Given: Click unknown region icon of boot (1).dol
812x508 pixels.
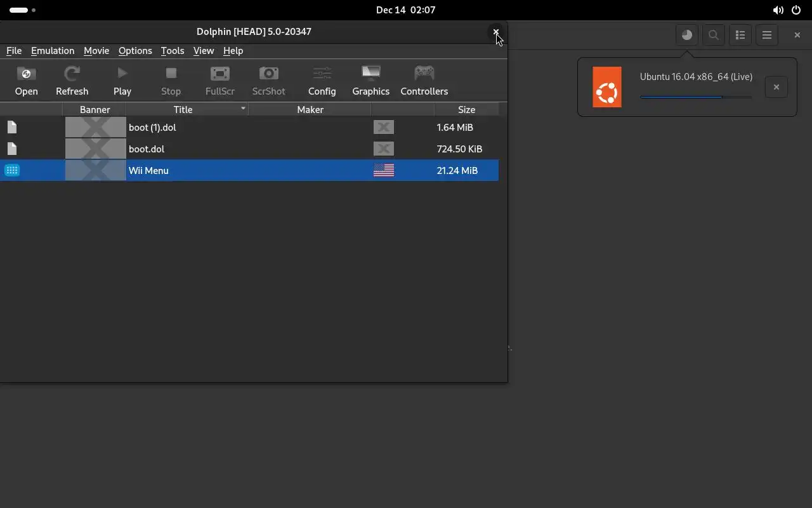Looking at the screenshot, I should tap(384, 128).
